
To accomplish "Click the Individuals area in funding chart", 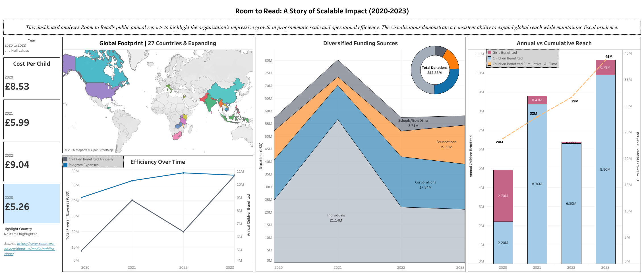I will pos(336,218).
